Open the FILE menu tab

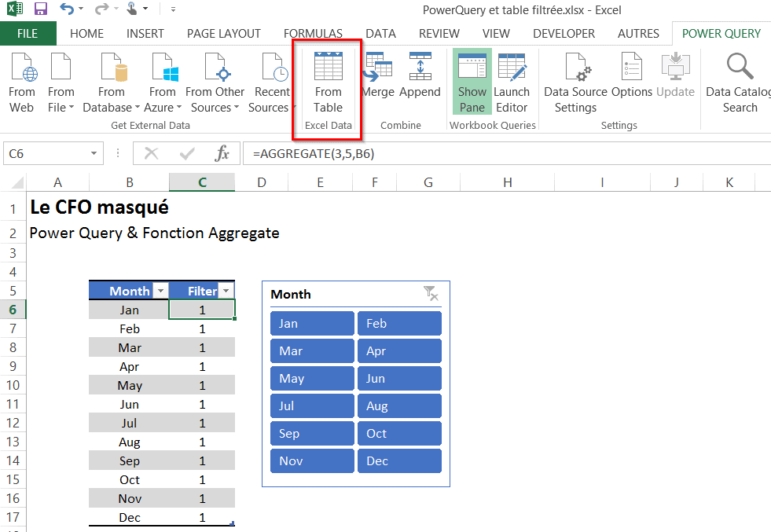[28, 34]
